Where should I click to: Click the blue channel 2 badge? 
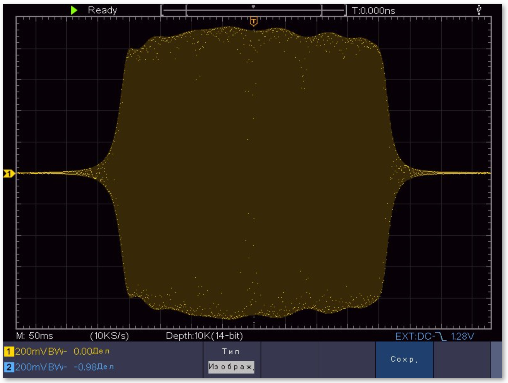point(9,367)
